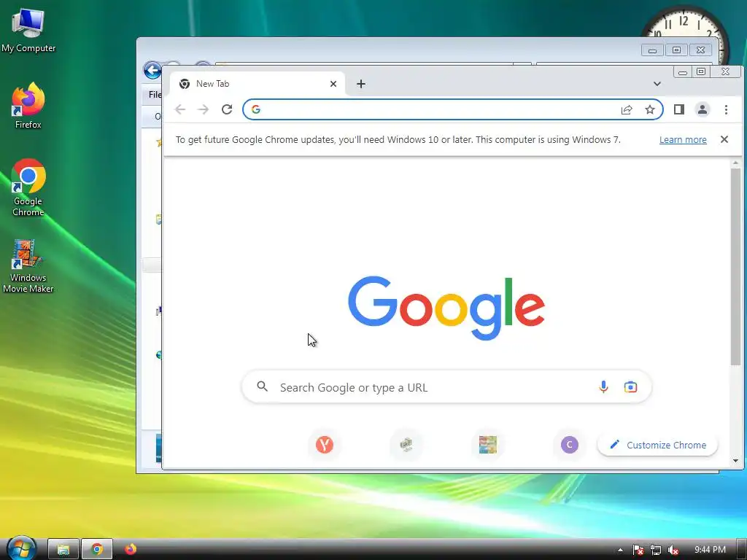747x560 pixels.
Task: Search by image with camera icon
Action: click(x=630, y=386)
